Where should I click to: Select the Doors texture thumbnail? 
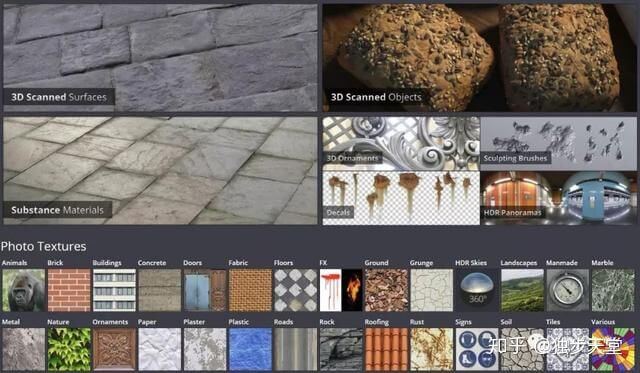(205, 290)
